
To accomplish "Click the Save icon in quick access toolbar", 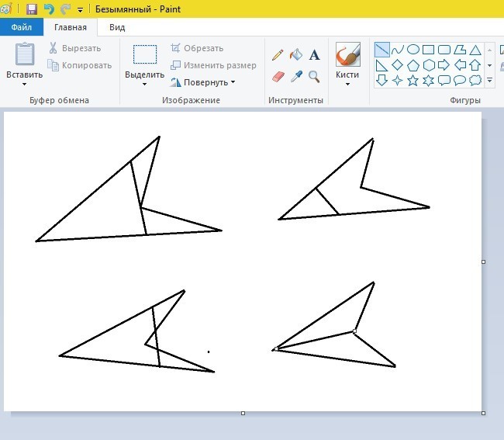I will click(x=32, y=9).
